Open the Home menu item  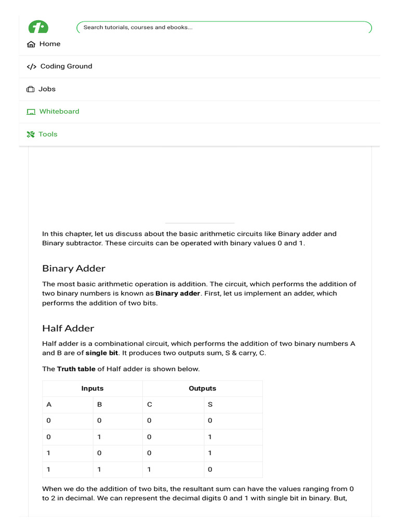click(50, 44)
